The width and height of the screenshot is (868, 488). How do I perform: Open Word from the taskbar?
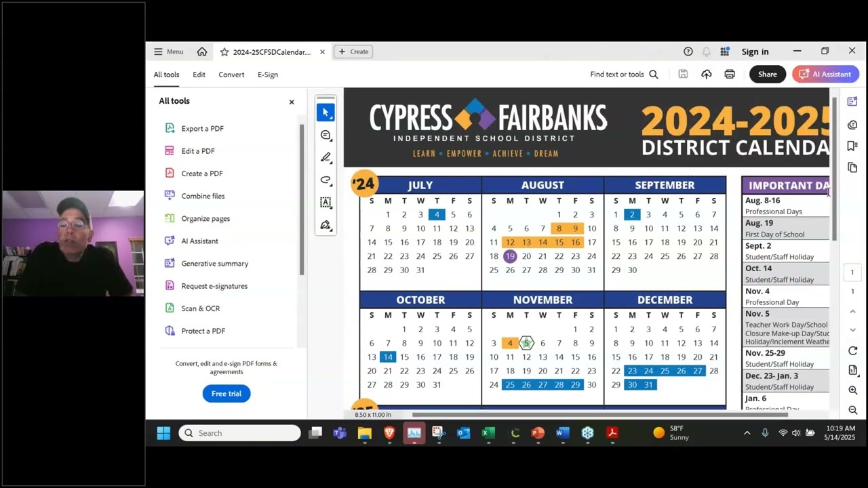coord(563,433)
